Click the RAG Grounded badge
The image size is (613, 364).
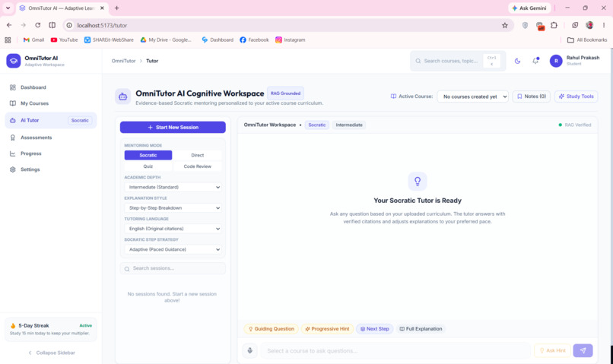285,93
